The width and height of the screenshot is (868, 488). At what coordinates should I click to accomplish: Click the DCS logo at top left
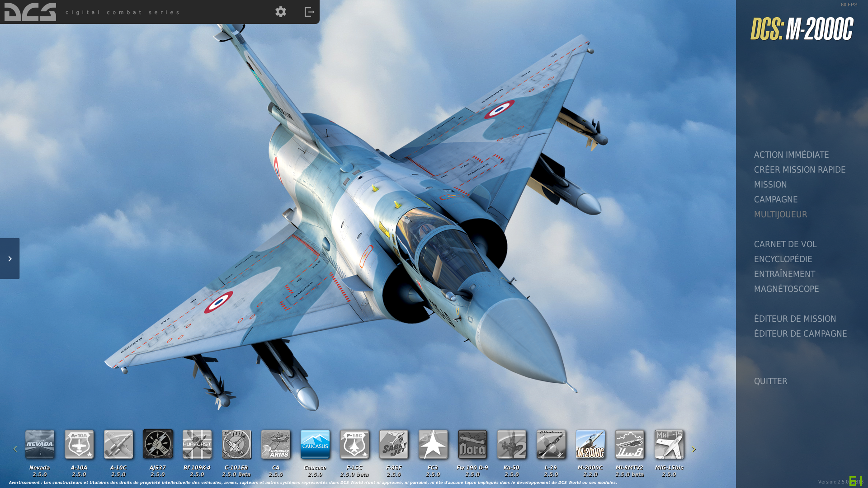tap(30, 12)
